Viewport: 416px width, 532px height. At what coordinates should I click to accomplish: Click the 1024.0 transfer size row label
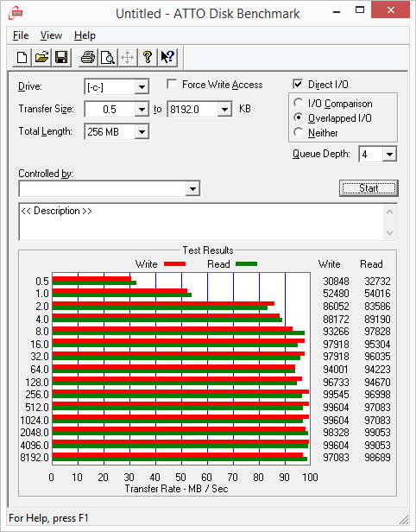(x=35, y=420)
